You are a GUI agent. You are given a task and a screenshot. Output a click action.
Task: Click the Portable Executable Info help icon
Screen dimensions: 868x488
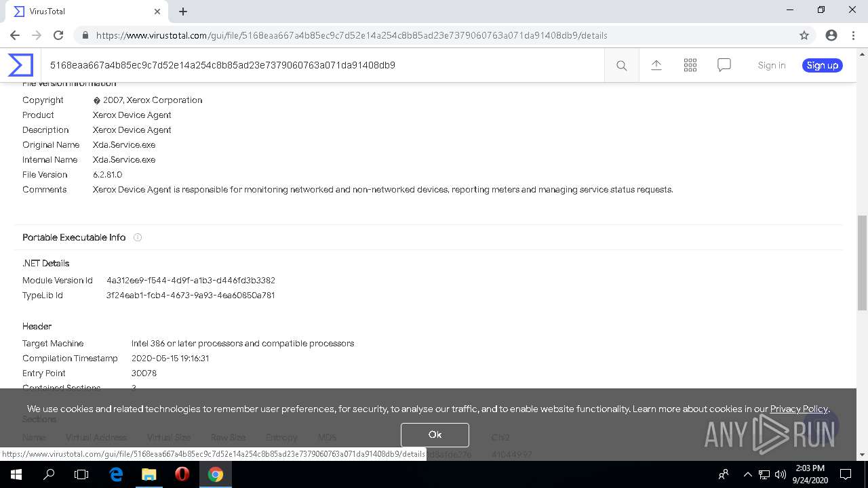[x=138, y=237]
